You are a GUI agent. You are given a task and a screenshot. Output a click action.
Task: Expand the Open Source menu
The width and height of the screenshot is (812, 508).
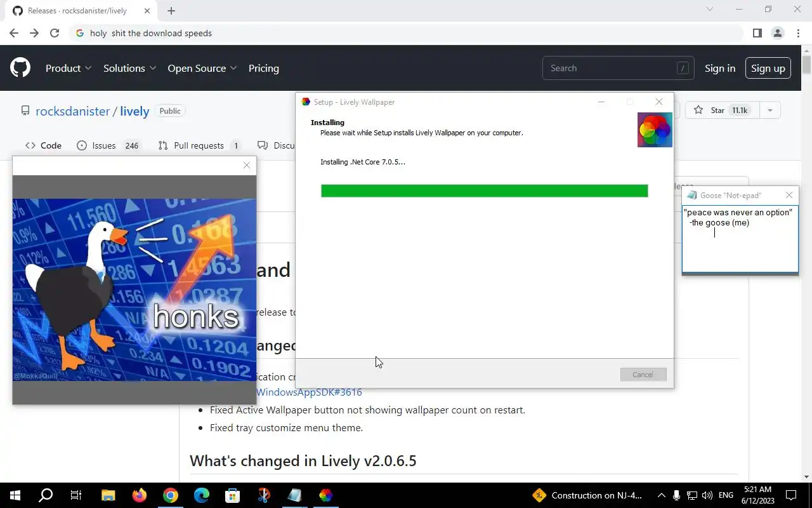[x=202, y=68]
